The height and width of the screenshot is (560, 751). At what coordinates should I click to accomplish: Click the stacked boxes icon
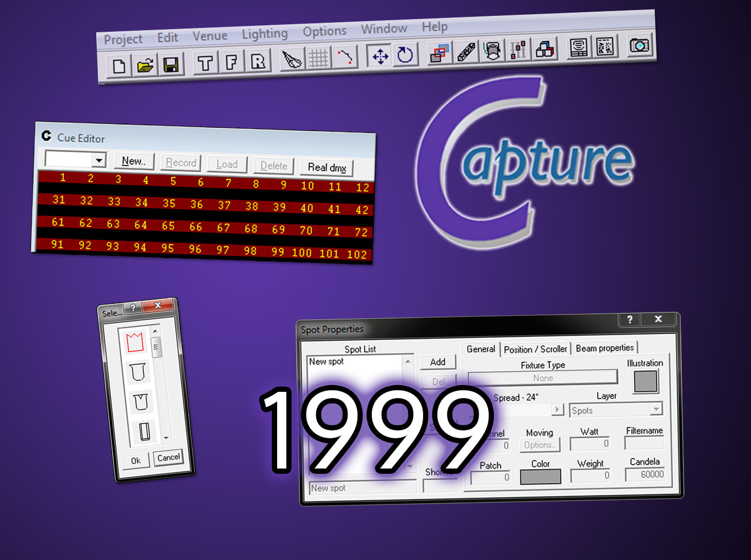[545, 50]
